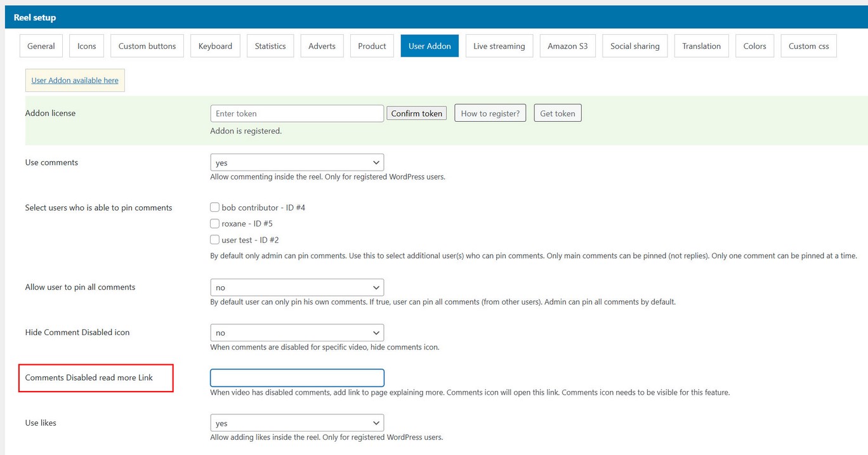This screenshot has height=455, width=868.
Task: Open the Icons tab
Action: pyautogui.click(x=87, y=46)
